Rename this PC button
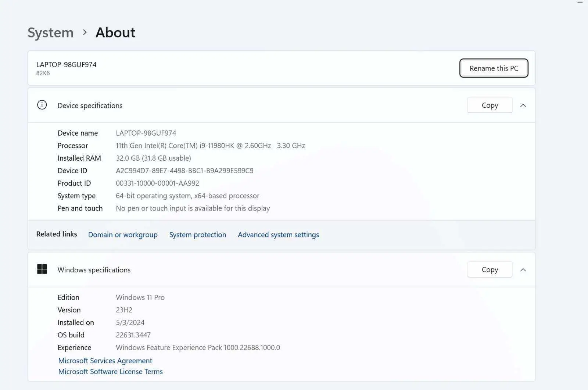The width and height of the screenshot is (588, 390). coord(494,68)
